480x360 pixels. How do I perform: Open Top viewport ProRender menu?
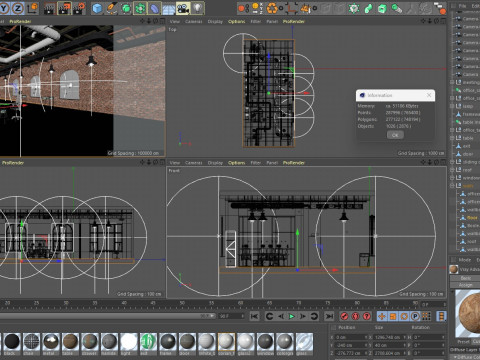pos(294,21)
